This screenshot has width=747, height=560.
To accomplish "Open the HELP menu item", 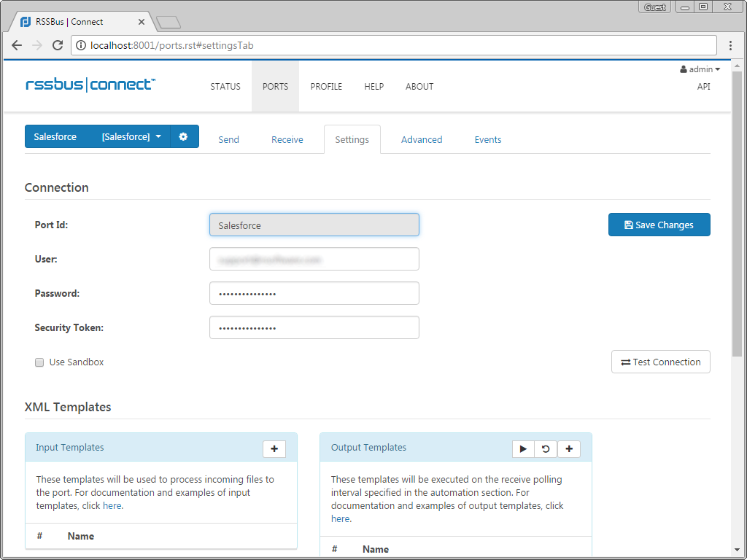I will coord(374,87).
